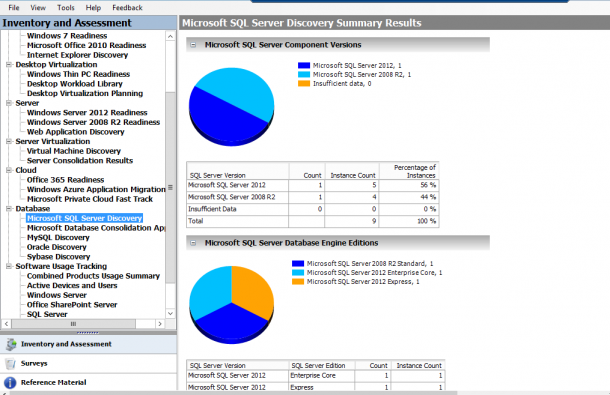Select Windows Server 2008 R2 Readiness
The image size is (610, 395).
pyautogui.click(x=93, y=122)
